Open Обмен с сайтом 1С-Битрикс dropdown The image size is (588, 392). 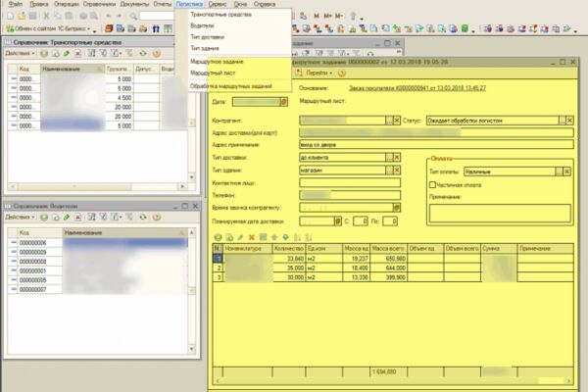49,28
